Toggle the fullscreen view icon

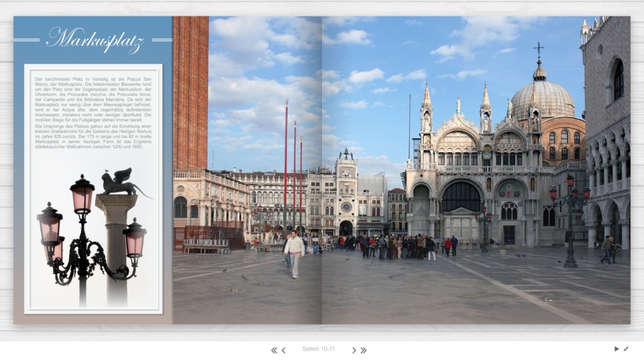(x=626, y=349)
